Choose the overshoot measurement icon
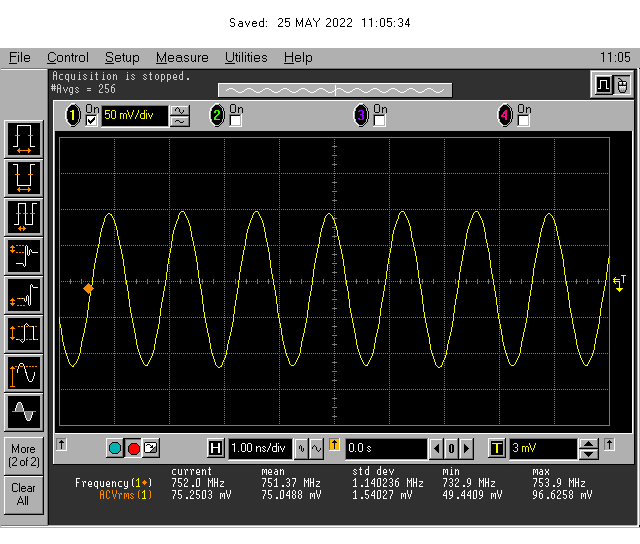The height and width of the screenshot is (544, 640). (x=23, y=256)
